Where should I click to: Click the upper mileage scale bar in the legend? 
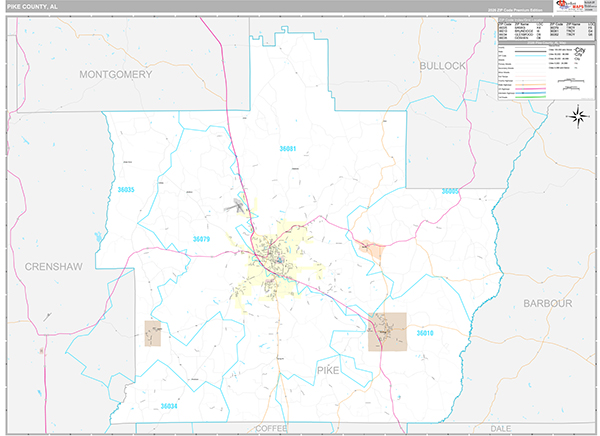[x=571, y=81]
